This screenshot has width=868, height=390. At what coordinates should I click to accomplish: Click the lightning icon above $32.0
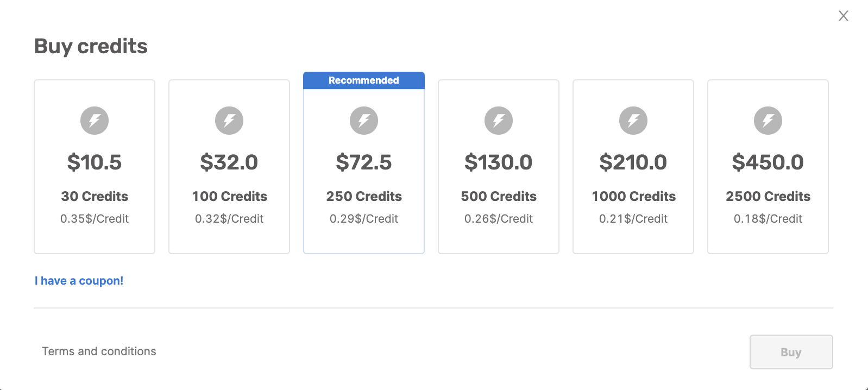[x=229, y=121]
